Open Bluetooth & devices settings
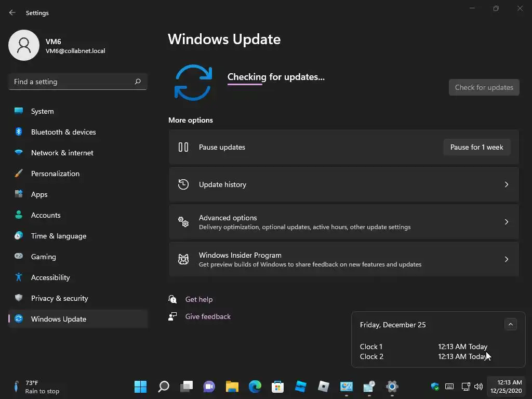Viewport: 532px width, 399px height. 78,132
